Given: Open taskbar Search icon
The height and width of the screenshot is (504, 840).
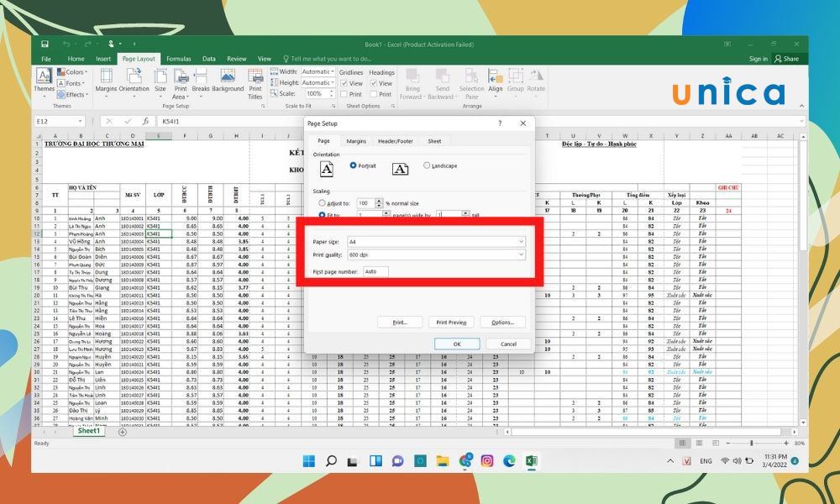Looking at the screenshot, I should (331, 460).
